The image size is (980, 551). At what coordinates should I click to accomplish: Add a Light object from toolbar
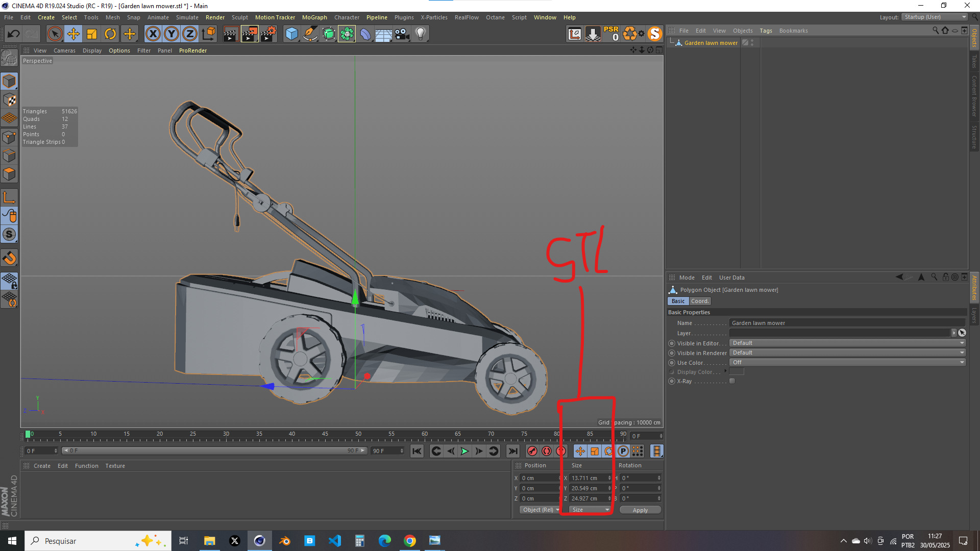(420, 34)
